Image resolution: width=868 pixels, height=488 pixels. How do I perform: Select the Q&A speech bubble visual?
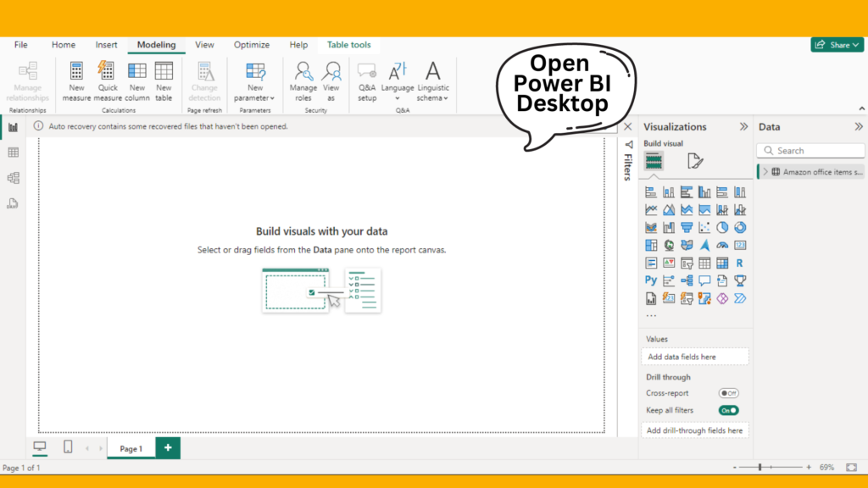click(704, 280)
